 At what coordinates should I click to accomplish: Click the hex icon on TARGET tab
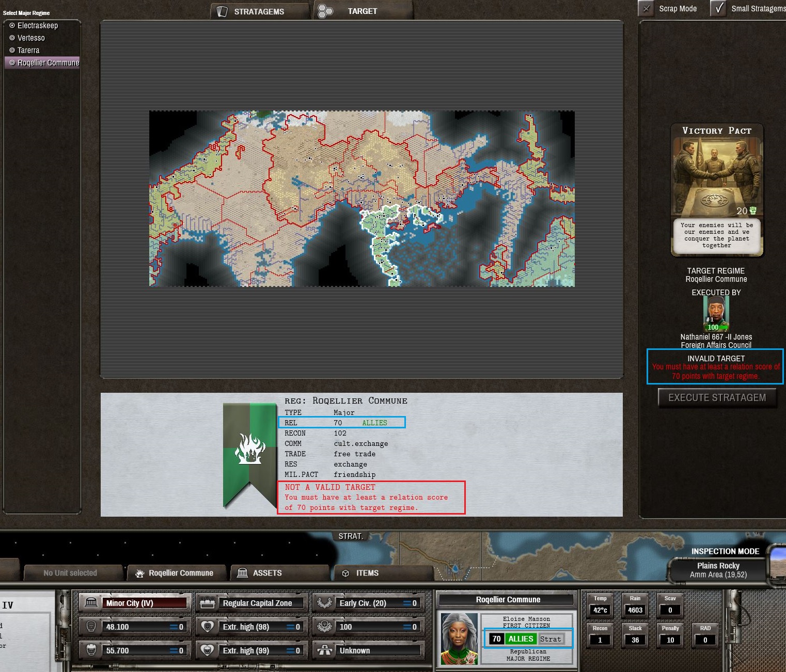click(325, 11)
